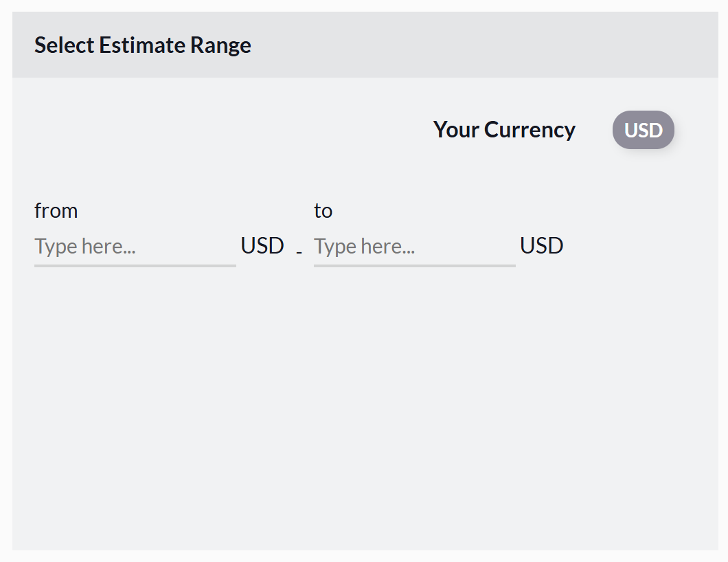Select the maximum estimate 'Type here...' box

[x=414, y=247]
